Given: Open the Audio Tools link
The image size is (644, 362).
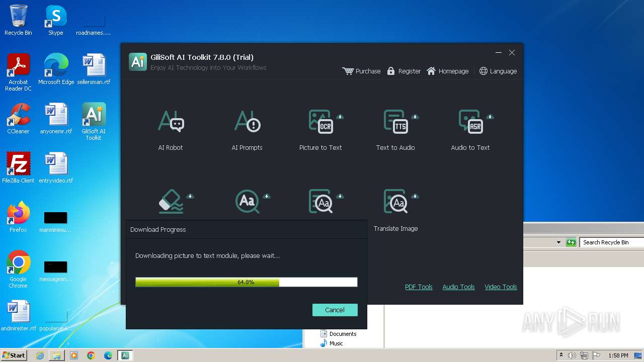Looking at the screenshot, I should click(x=458, y=287).
